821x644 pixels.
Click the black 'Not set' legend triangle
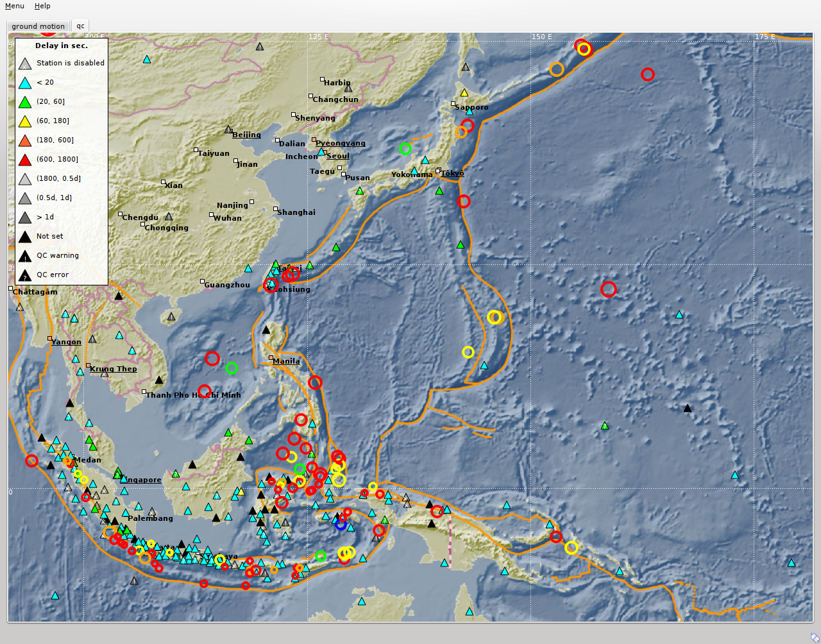coord(25,237)
